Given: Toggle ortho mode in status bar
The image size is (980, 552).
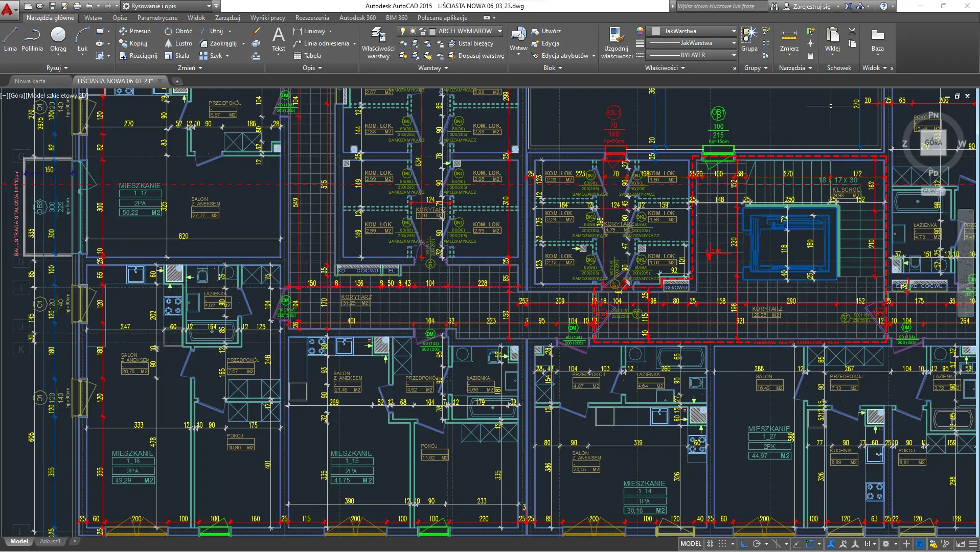Looking at the screenshot, I should [x=744, y=544].
